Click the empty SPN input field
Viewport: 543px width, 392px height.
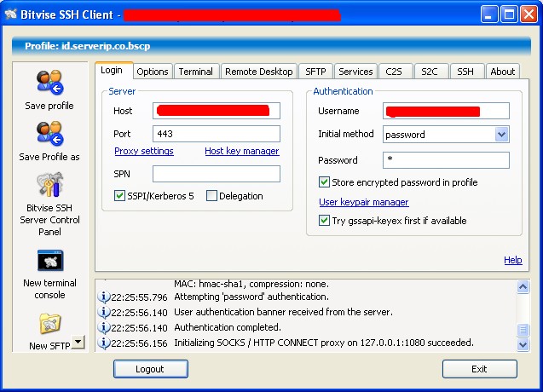(x=217, y=174)
